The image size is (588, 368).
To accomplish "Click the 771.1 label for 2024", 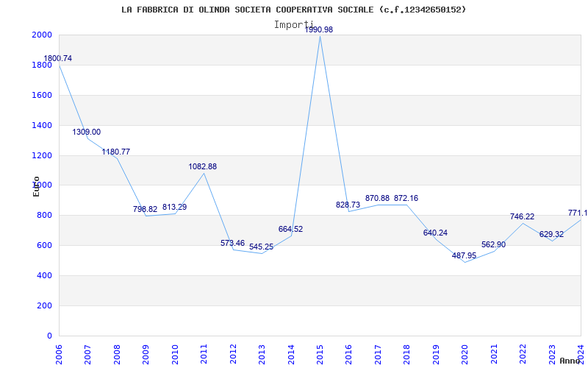I will [x=578, y=213].
